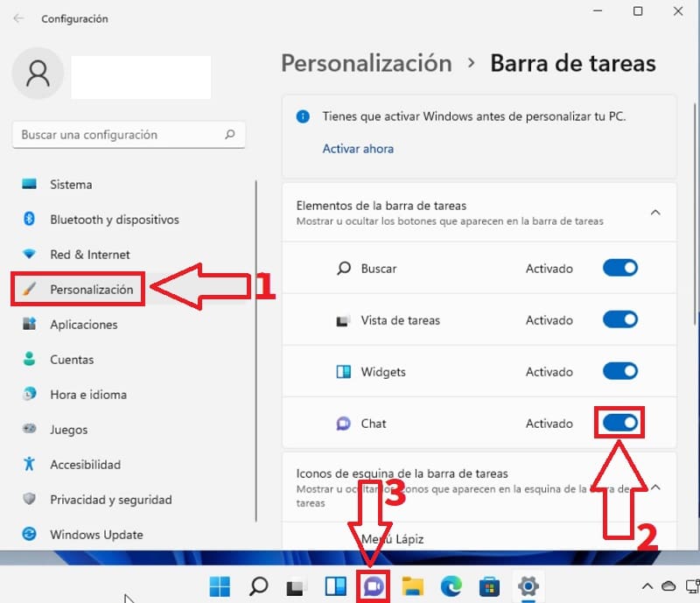Open Teams Chat from the taskbar

(374, 586)
